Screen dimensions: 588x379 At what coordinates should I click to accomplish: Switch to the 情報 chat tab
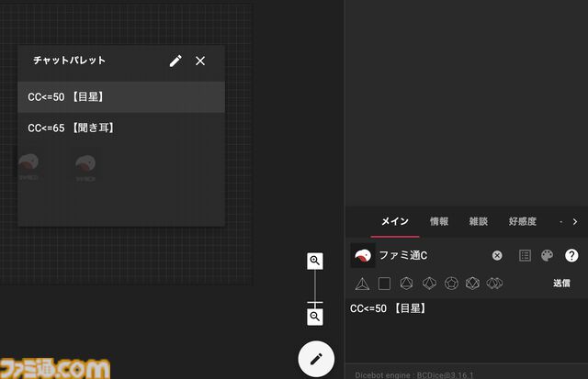(x=439, y=221)
